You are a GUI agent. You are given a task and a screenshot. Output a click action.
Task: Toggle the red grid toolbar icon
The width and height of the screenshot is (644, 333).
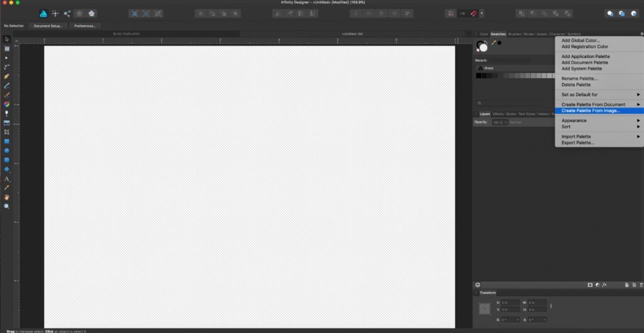click(450, 14)
